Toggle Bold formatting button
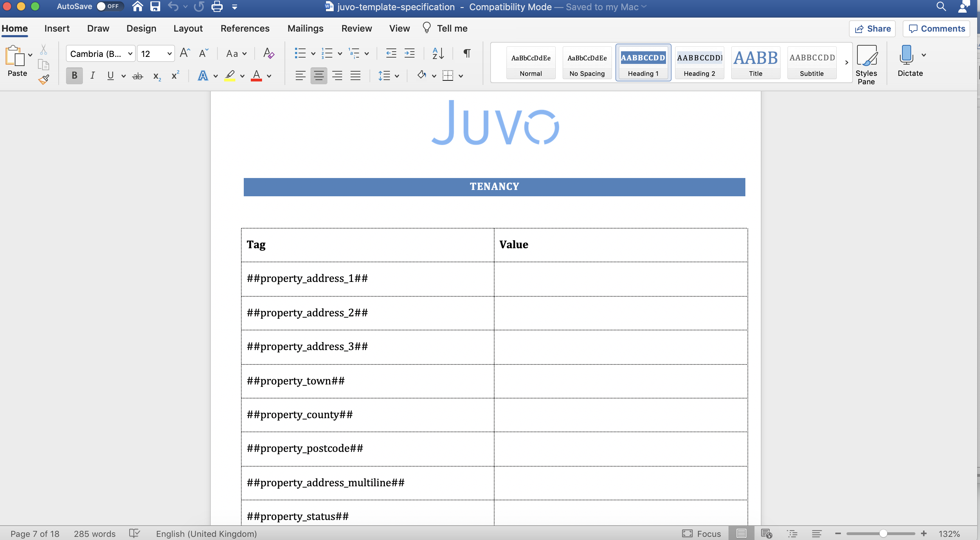The width and height of the screenshot is (980, 540). (74, 76)
